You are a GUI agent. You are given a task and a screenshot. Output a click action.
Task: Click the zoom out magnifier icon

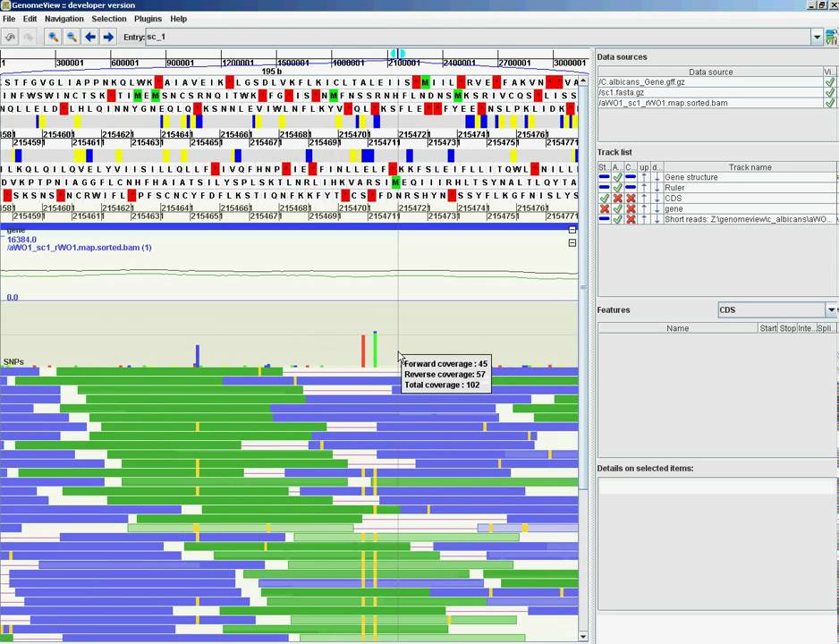72,37
